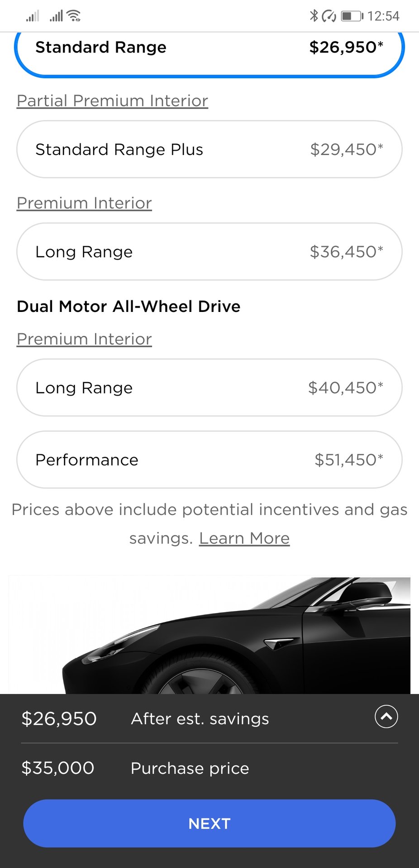The image size is (419, 868).
Task: Pick the Dual Motor Long Range $40,450 option
Action: [209, 387]
